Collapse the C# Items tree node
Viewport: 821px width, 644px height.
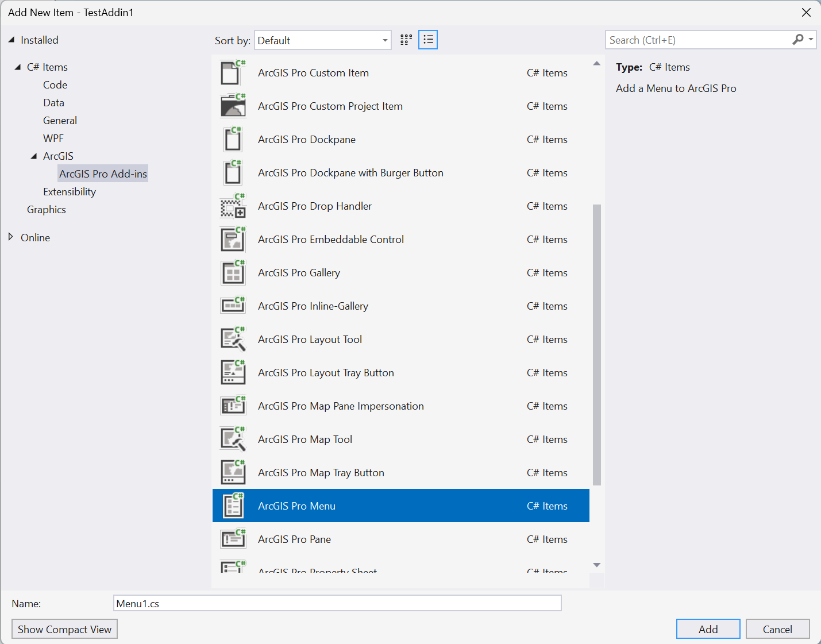point(17,67)
